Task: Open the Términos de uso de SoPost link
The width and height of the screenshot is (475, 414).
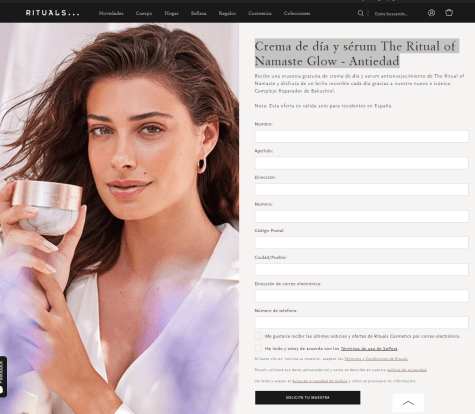Action: coord(369,349)
